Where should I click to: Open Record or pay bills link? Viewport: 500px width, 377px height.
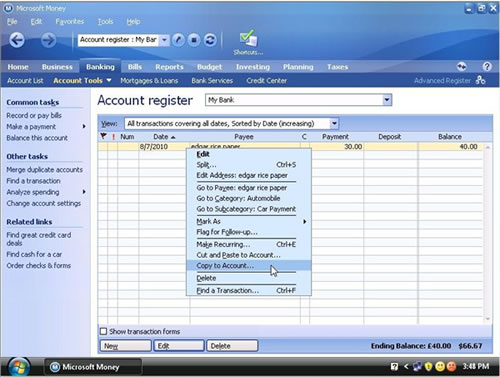34,116
